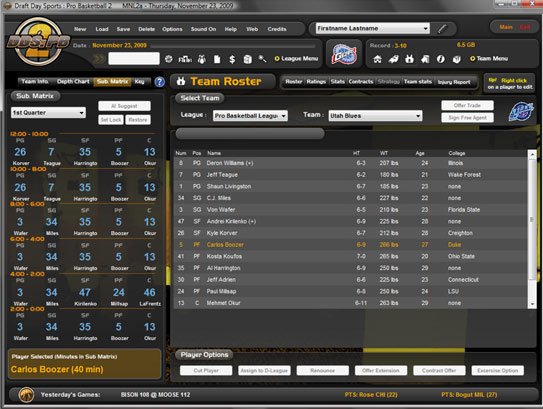Click the AI Suggest button
This screenshot has height=409, width=543.
pyautogui.click(x=124, y=106)
